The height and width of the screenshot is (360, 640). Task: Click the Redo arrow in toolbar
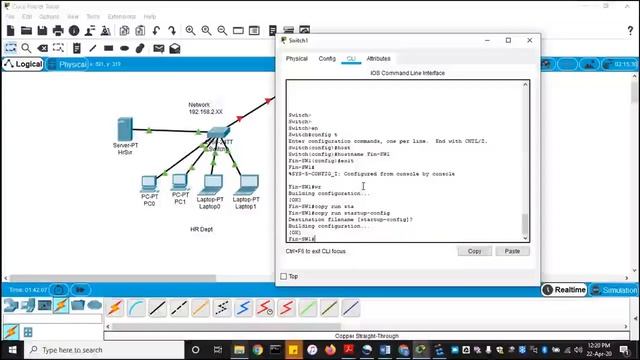(172, 31)
